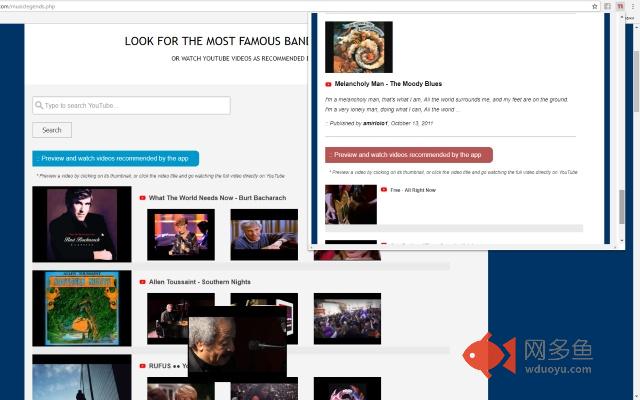Preview the 'Free - All Right Now' guitar thumbnail

coord(351,204)
